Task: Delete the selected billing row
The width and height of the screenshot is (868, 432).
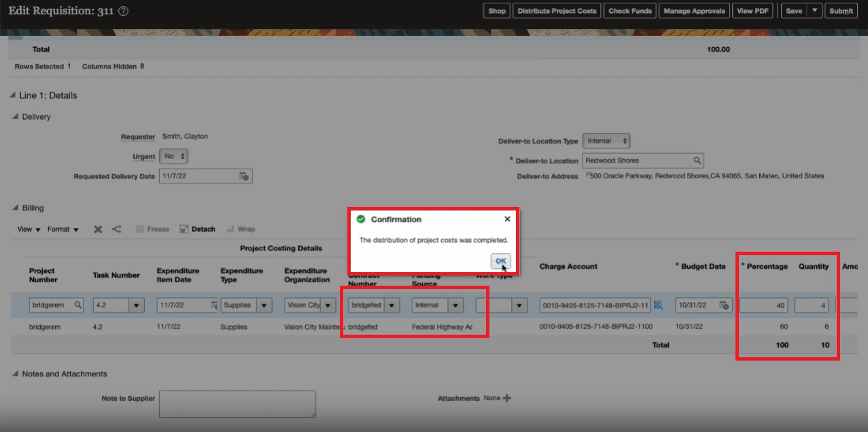Action: (99, 229)
